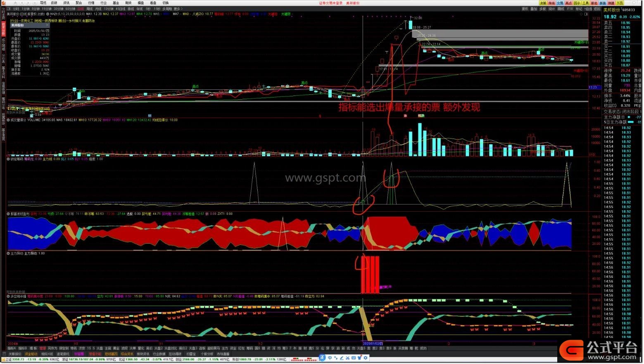The height and width of the screenshot is (364, 644).
Task: Toggle the 成交量得分 panel circle icon
Action: [x=8, y=120]
